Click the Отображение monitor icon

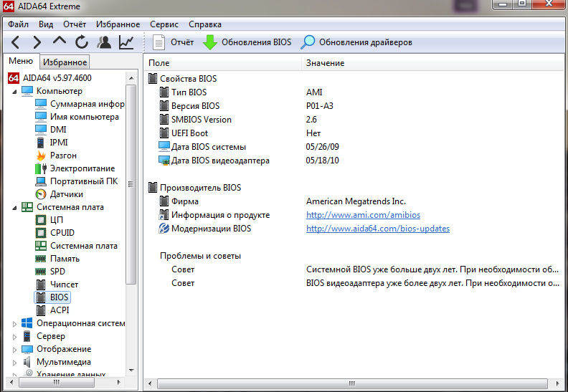coord(27,349)
